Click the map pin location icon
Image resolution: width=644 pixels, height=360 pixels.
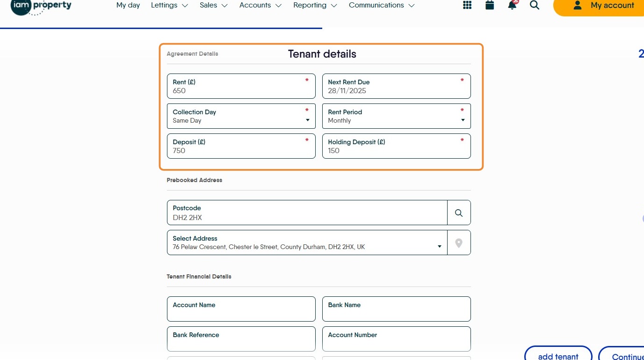tap(459, 243)
